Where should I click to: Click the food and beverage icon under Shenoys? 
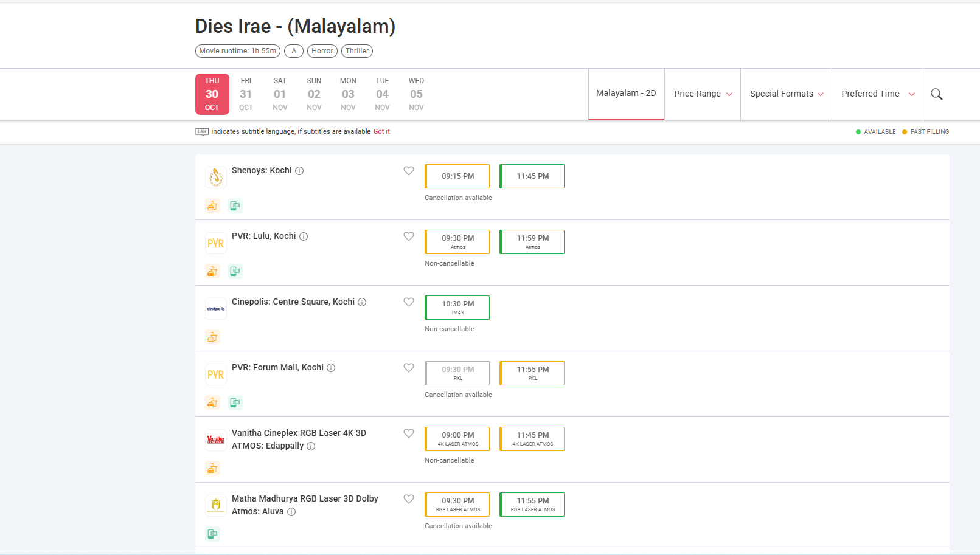coord(212,205)
